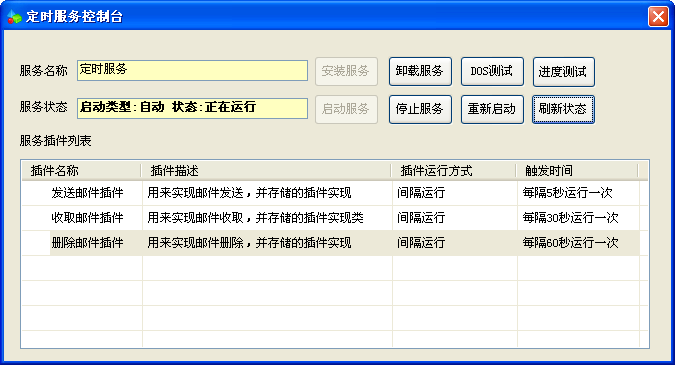This screenshot has width=675, height=365.
Task: Click 间隔运行 in 删除邮件插件 row
Action: 421,243
